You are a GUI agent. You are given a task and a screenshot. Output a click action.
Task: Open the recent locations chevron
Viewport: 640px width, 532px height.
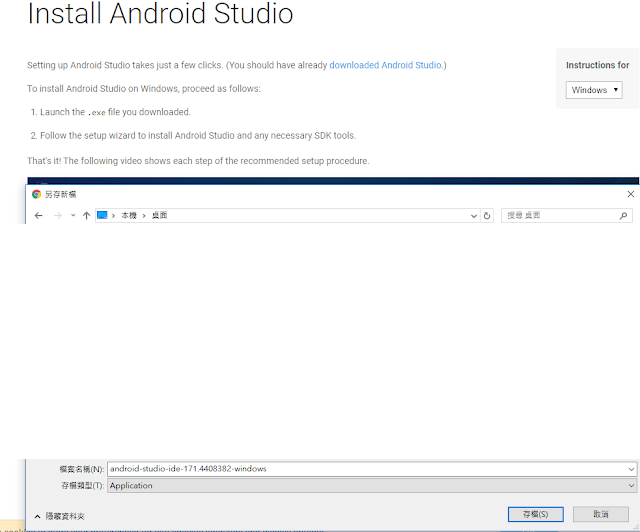73,215
